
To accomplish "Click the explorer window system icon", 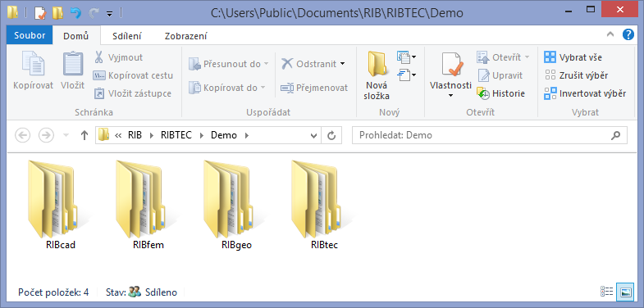I will pyautogui.click(x=13, y=13).
